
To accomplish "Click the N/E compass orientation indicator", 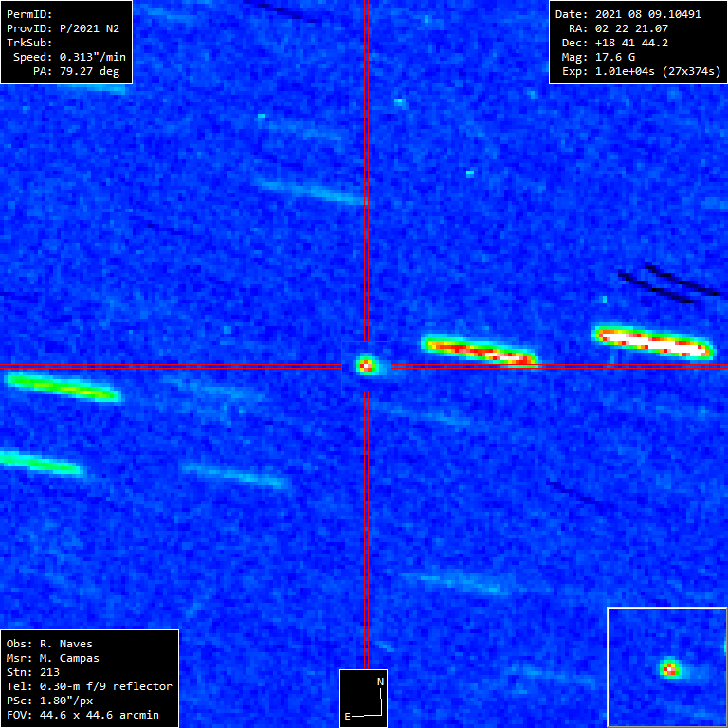I will [364, 699].
